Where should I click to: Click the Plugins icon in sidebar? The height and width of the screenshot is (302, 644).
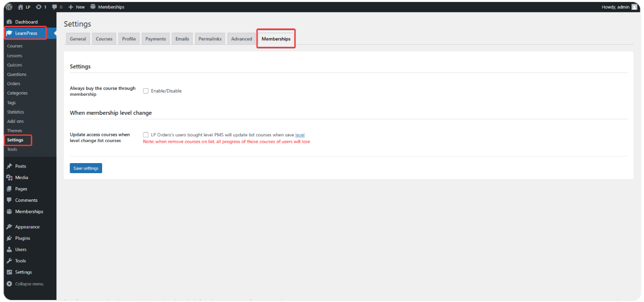pos(9,238)
